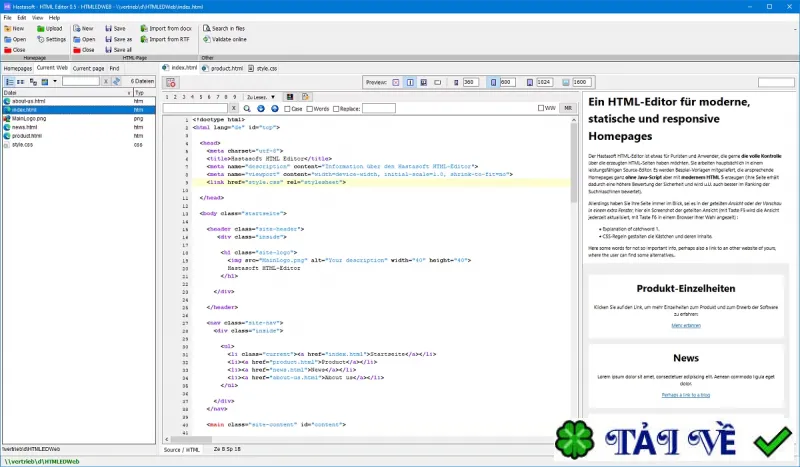The image size is (800, 467).
Task: Open the Help menu
Action: [54, 18]
